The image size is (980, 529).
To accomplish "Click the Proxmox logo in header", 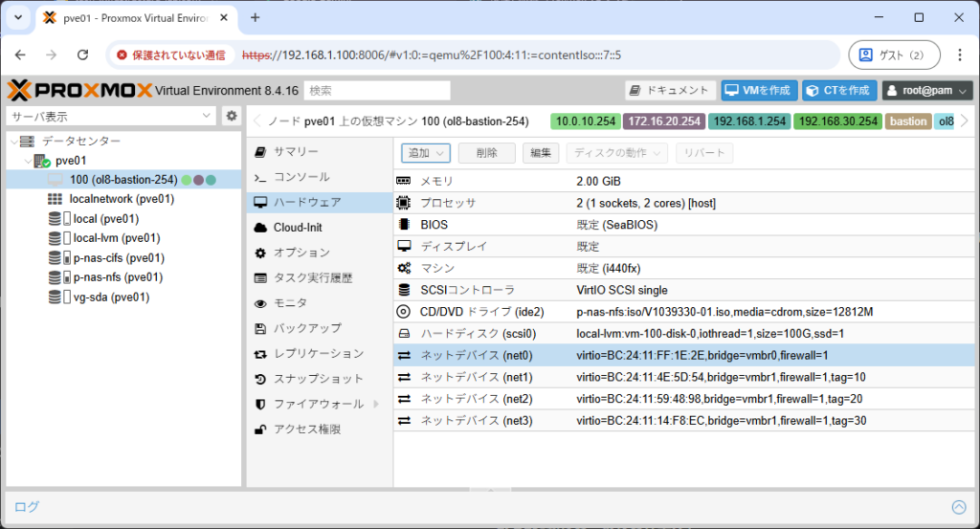I will 79,91.
